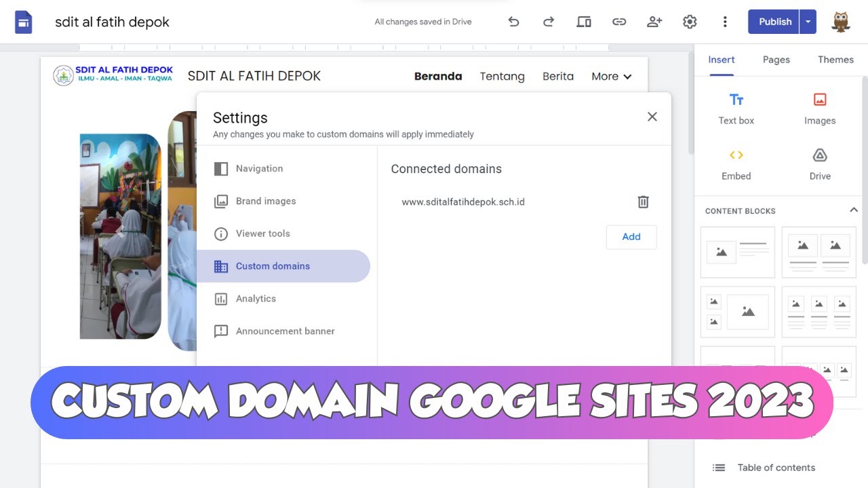Select Custom domains settings
This screenshot has height=488, width=868.
pos(283,266)
